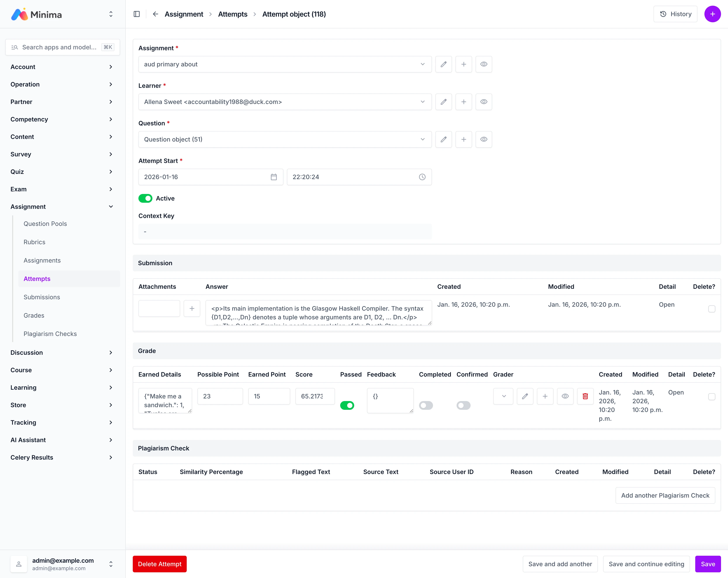The image size is (728, 578).
Task: Click the Delete Attempt button
Action: 159,564
